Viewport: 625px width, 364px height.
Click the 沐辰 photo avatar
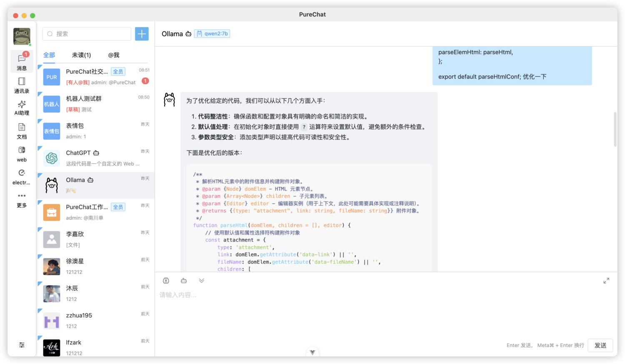click(52, 294)
